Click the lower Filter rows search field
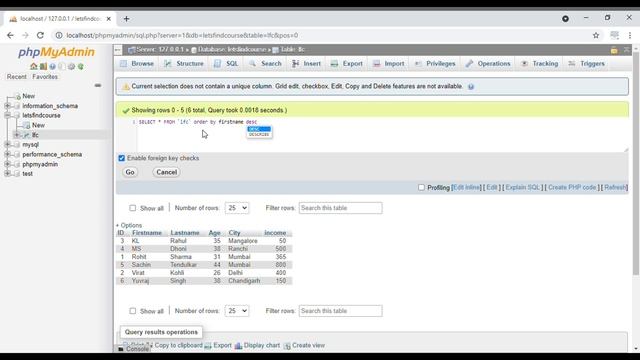This screenshot has width=640, height=360. 340,311
